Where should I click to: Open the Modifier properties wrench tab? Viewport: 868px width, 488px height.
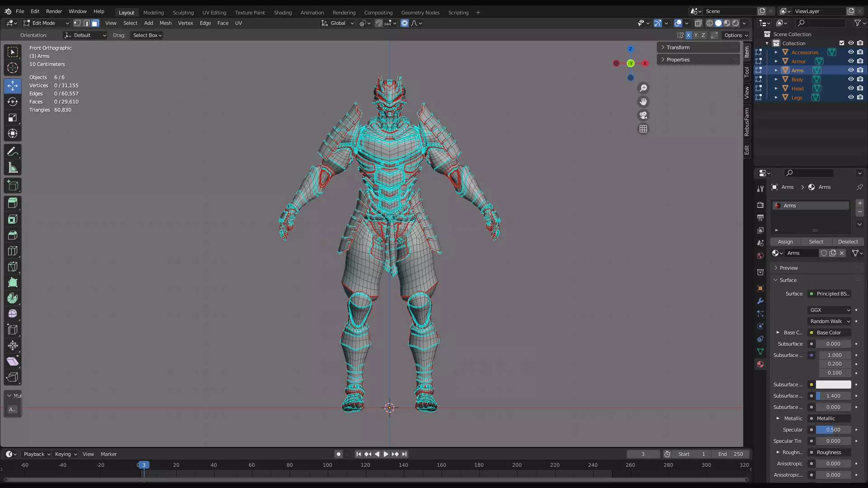(760, 301)
